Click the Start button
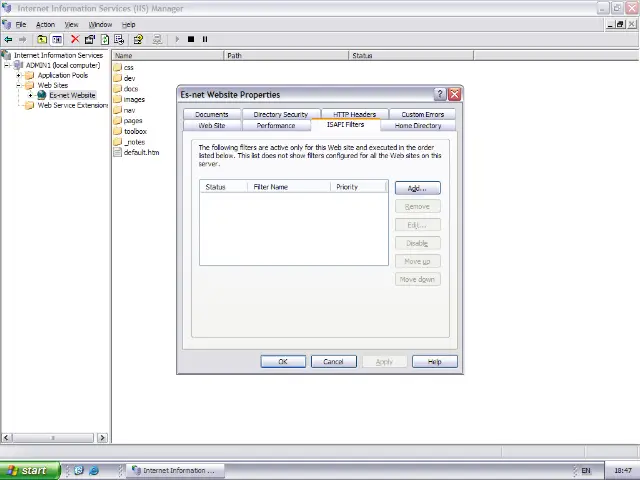The width and height of the screenshot is (640, 480). click(30, 471)
